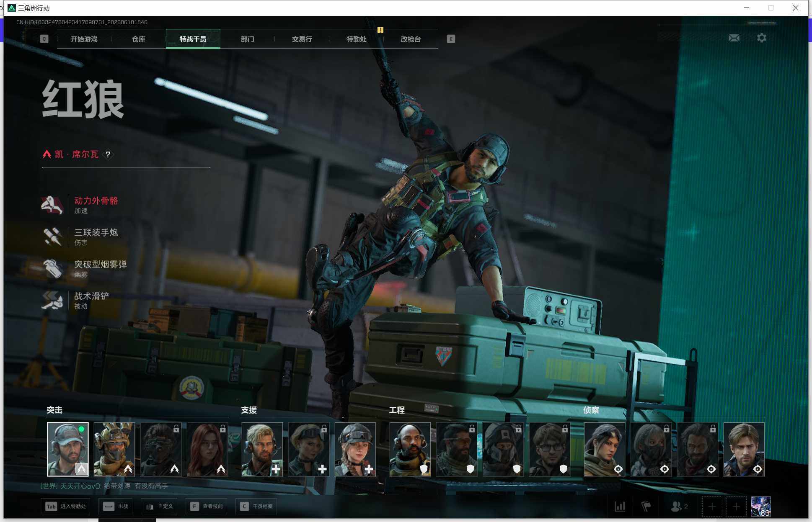Click the 工程 category heading
The width and height of the screenshot is (812, 522).
pyautogui.click(x=397, y=410)
